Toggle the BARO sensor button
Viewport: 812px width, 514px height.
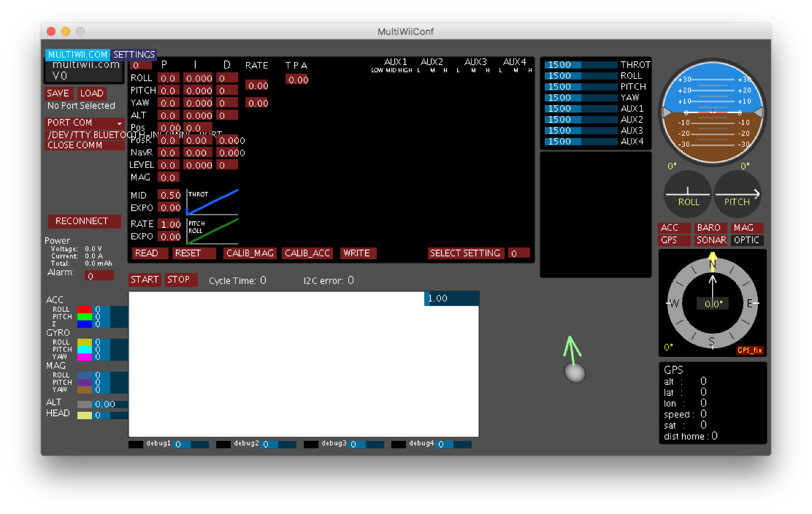tap(711, 227)
